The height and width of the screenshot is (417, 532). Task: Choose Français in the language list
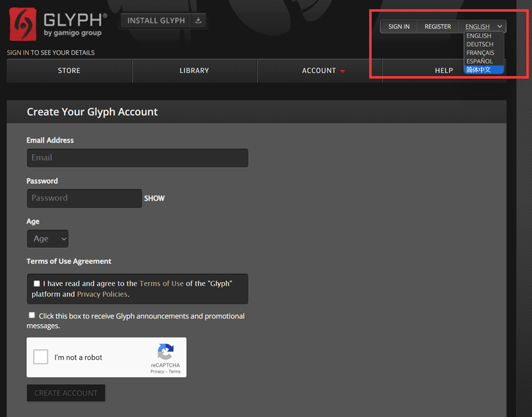coord(480,53)
